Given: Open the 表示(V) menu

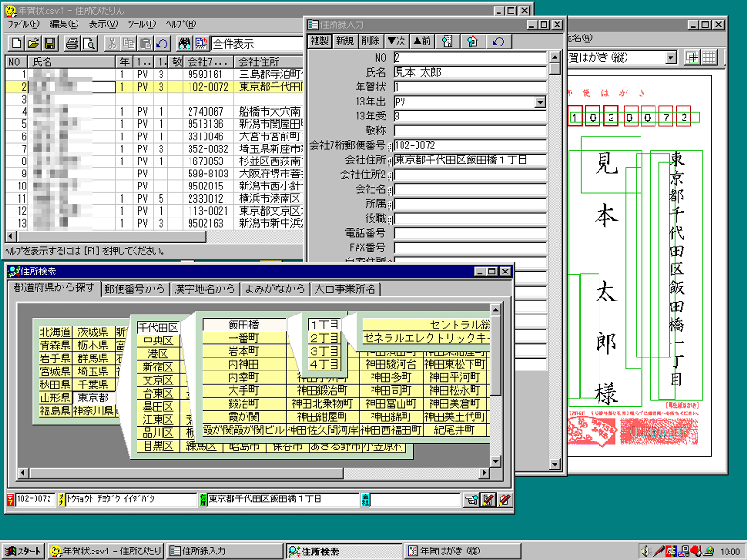Looking at the screenshot, I should point(103,24).
